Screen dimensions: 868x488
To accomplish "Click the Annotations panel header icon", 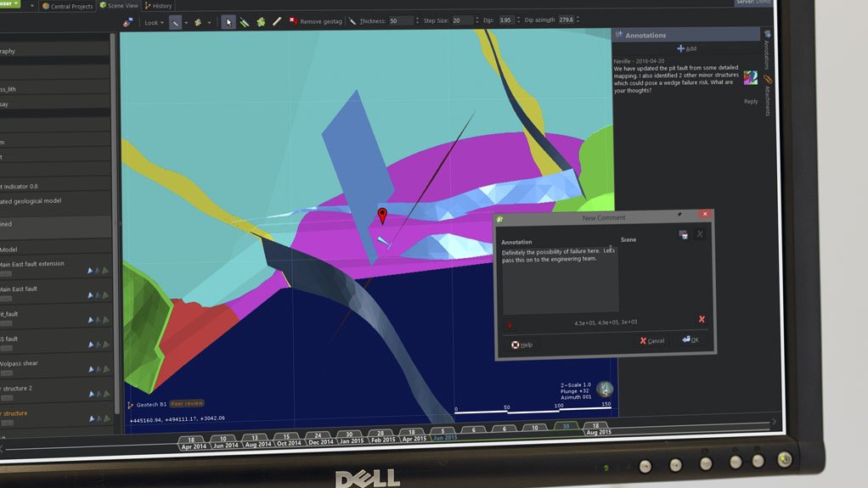I will coord(619,34).
